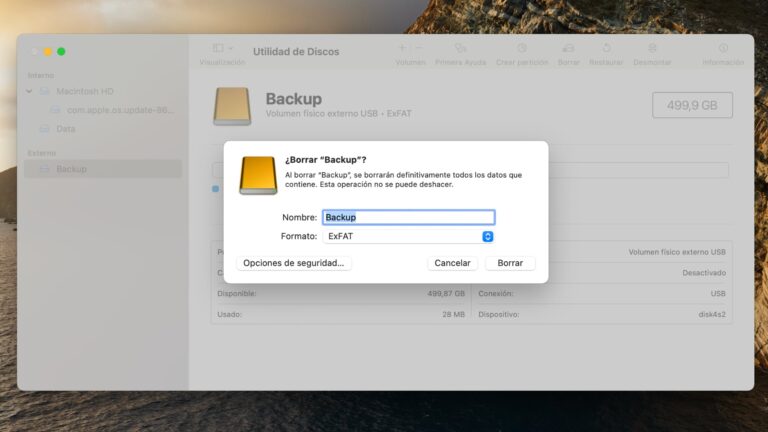Click the Usado 28 MB value
The height and width of the screenshot is (432, 768).
tap(453, 314)
